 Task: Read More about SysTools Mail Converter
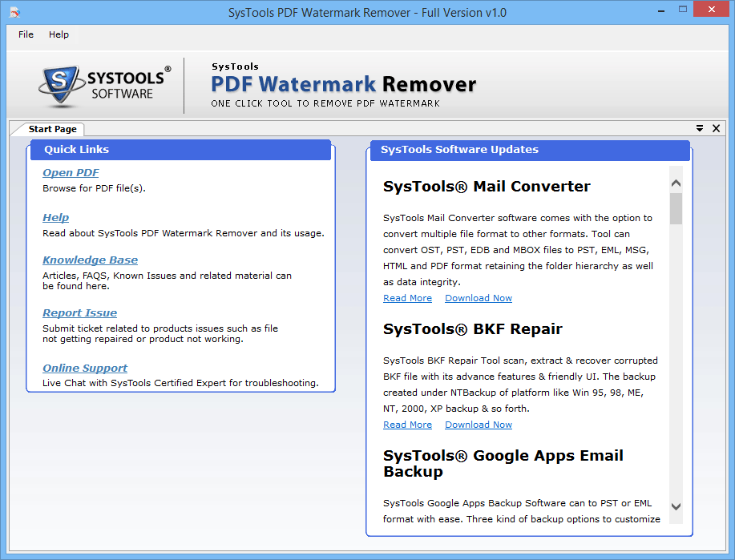pyautogui.click(x=407, y=297)
